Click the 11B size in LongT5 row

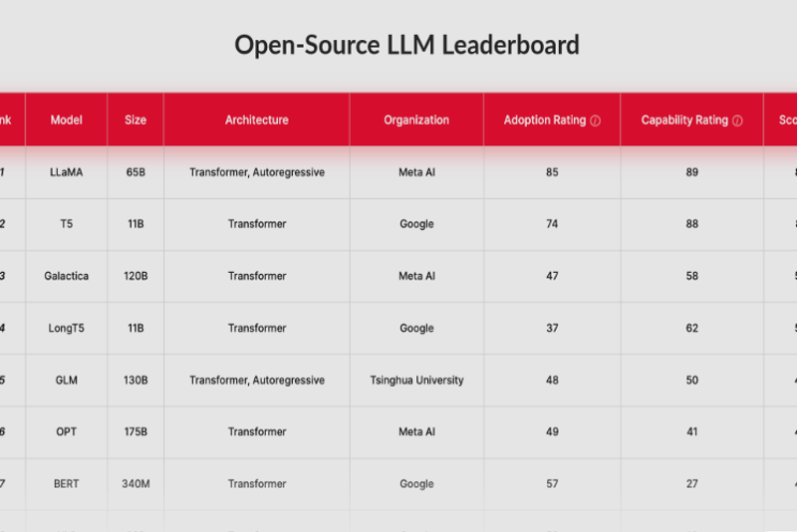135,328
